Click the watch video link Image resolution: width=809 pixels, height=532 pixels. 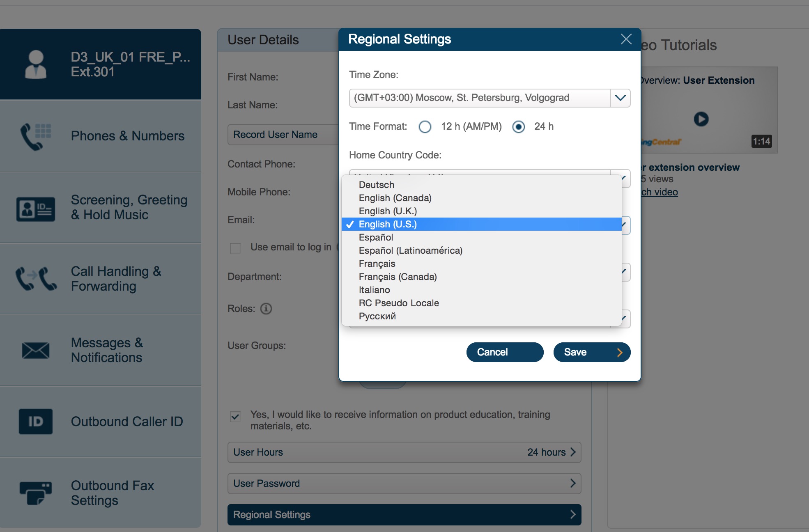660,192
